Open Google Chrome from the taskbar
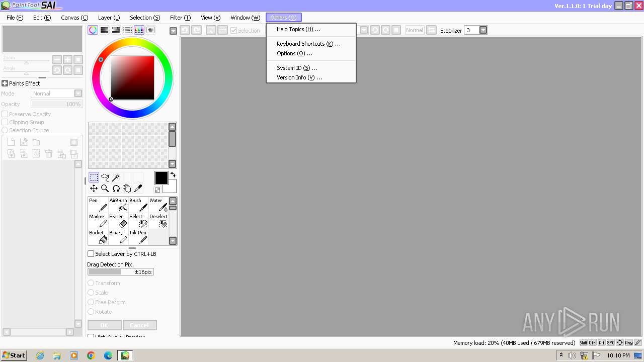The image size is (644, 362). click(x=91, y=355)
